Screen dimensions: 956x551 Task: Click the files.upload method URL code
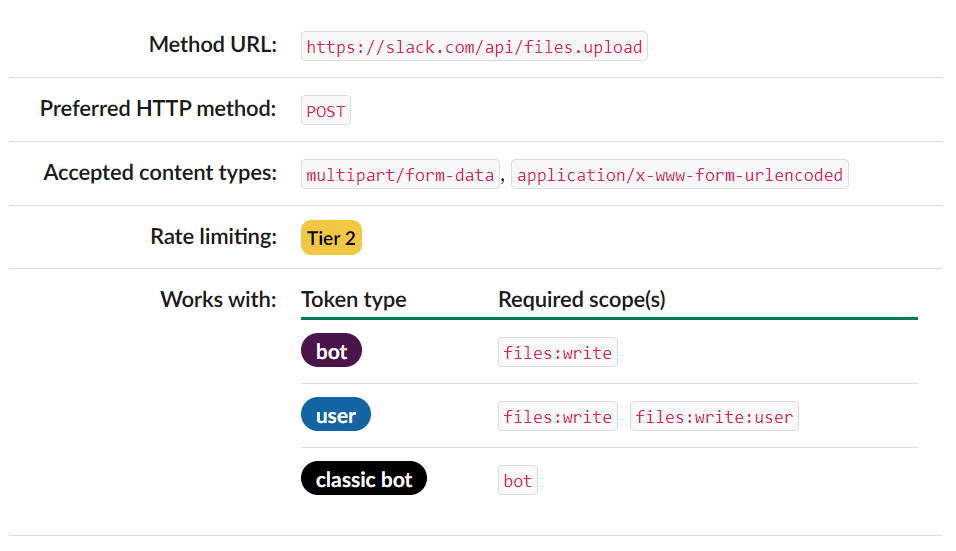tap(474, 46)
